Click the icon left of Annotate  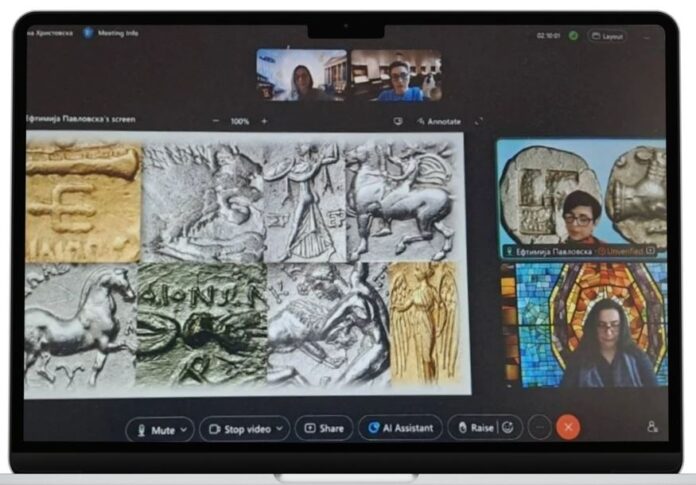point(398,121)
